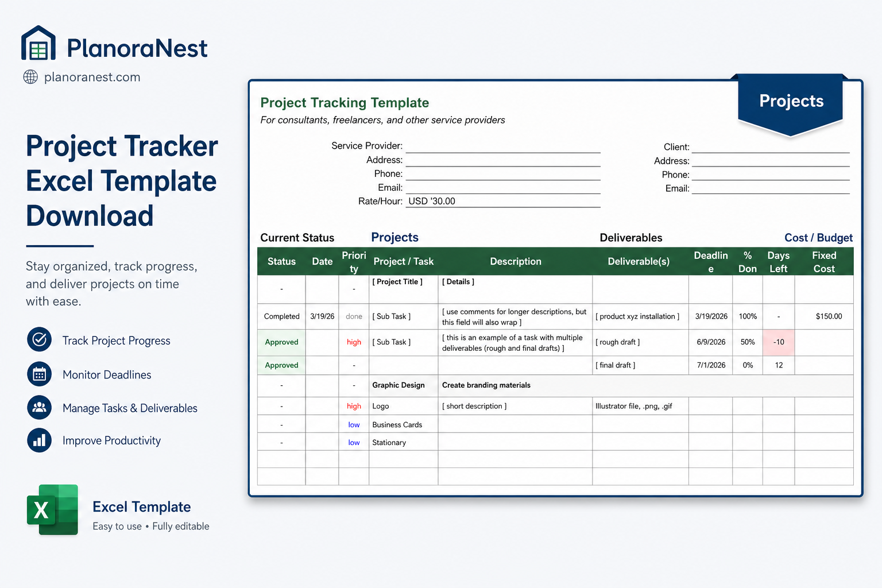Select the 12 days left cell

tap(779, 365)
